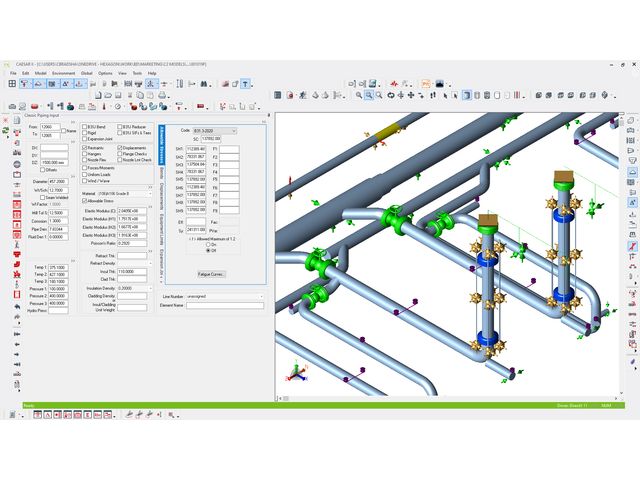
Task: Open the Tools menu
Action: pos(136,73)
